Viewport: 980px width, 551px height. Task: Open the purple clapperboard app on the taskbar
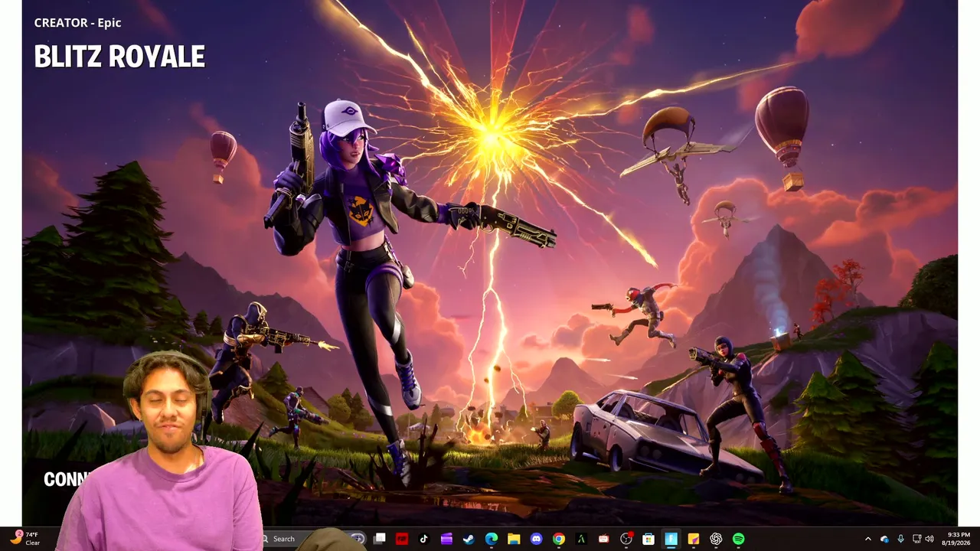click(446, 539)
